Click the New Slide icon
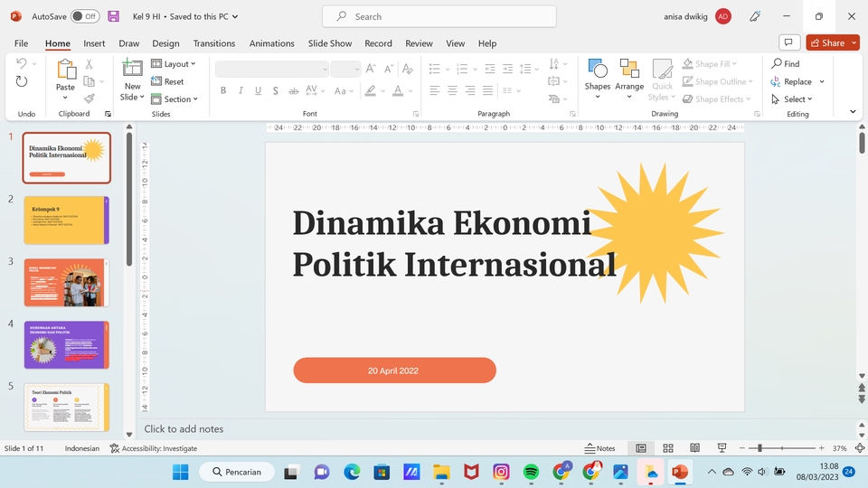The width and height of the screenshot is (868, 488). click(132, 69)
